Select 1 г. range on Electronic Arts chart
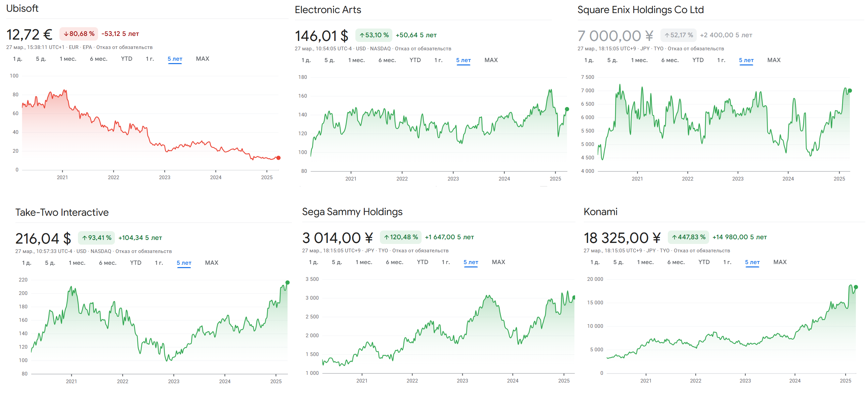The image size is (868, 404). [x=438, y=60]
